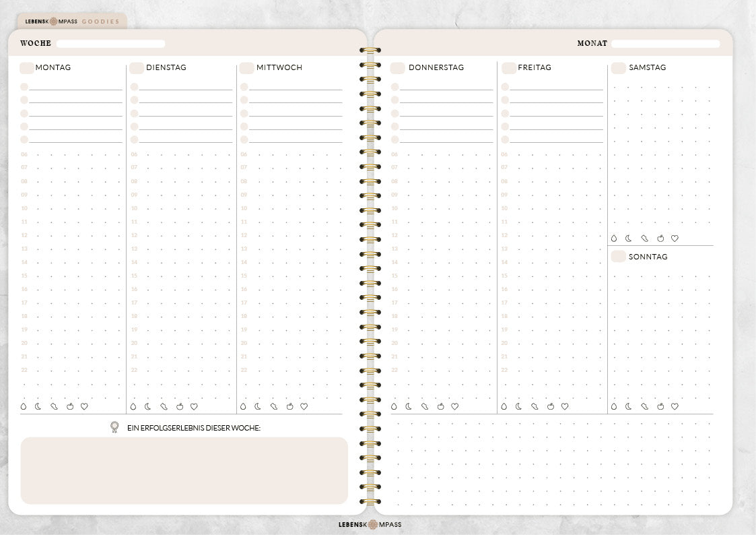Click the 'MITTWOCH' heading
The height and width of the screenshot is (535, 756).
pyautogui.click(x=279, y=67)
